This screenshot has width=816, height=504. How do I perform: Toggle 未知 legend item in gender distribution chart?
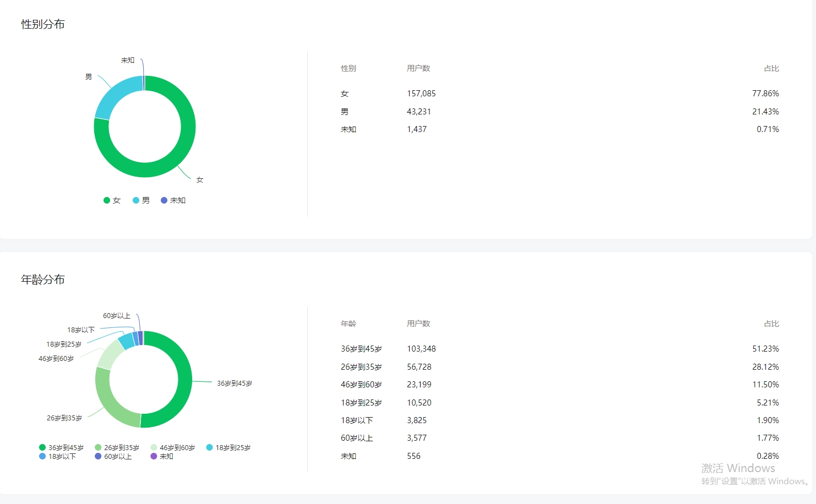point(173,200)
